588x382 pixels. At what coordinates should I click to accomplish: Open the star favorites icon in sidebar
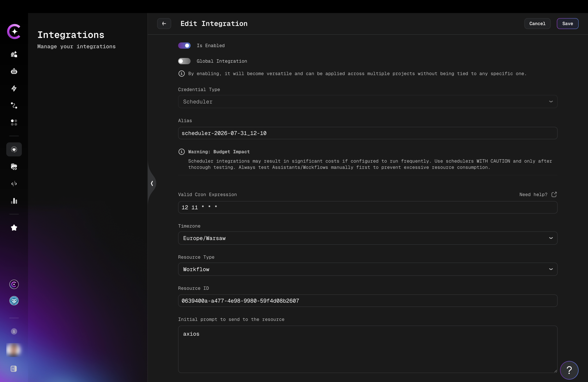coord(14,228)
